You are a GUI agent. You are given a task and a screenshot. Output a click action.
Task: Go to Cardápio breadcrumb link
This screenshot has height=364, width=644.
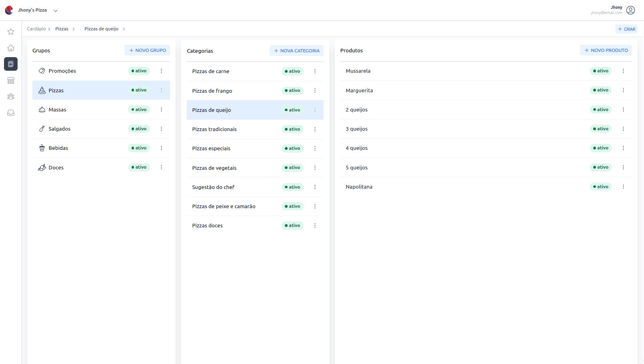[36, 29]
